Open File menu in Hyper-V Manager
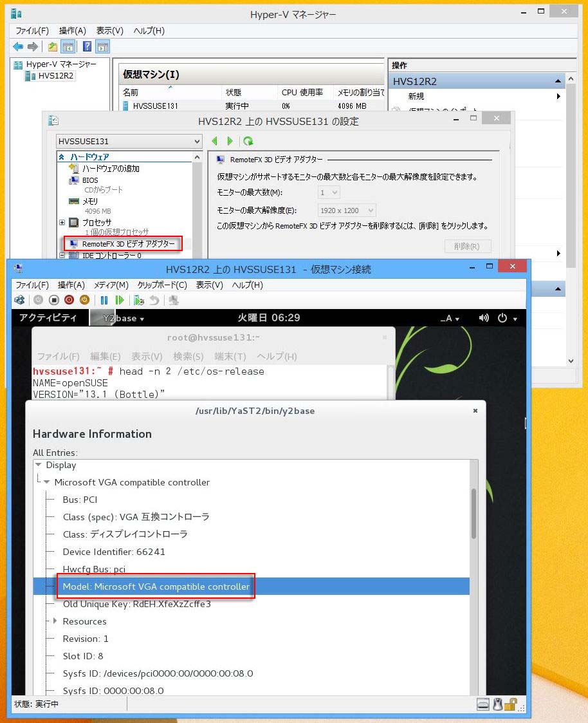588x723 pixels. click(32, 31)
